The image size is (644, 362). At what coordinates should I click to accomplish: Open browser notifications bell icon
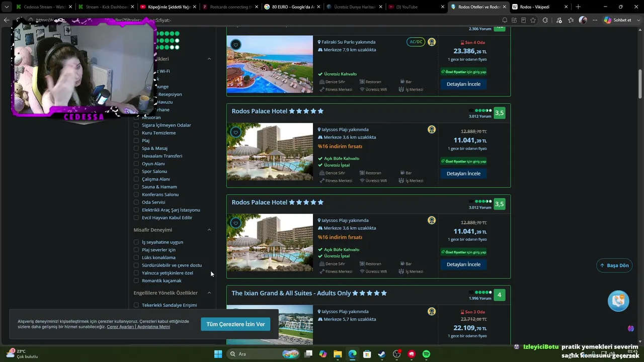(505, 20)
